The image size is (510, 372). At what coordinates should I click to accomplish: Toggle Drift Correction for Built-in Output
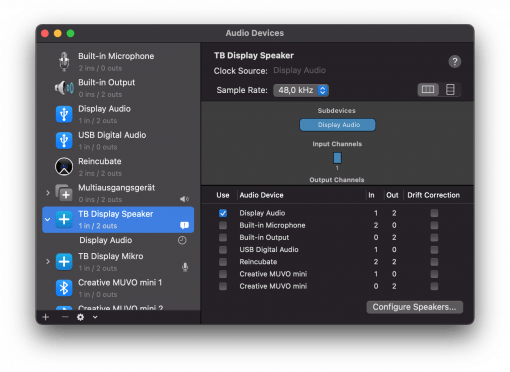tap(434, 238)
